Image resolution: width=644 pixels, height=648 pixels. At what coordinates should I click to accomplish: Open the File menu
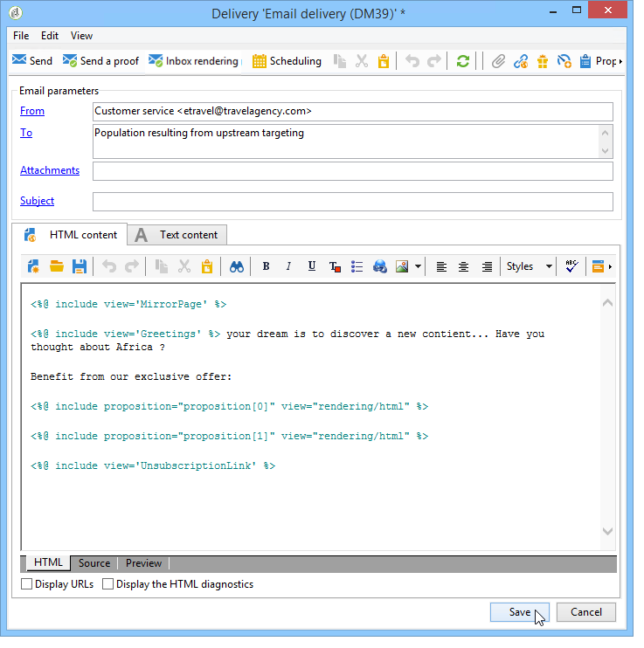click(21, 36)
